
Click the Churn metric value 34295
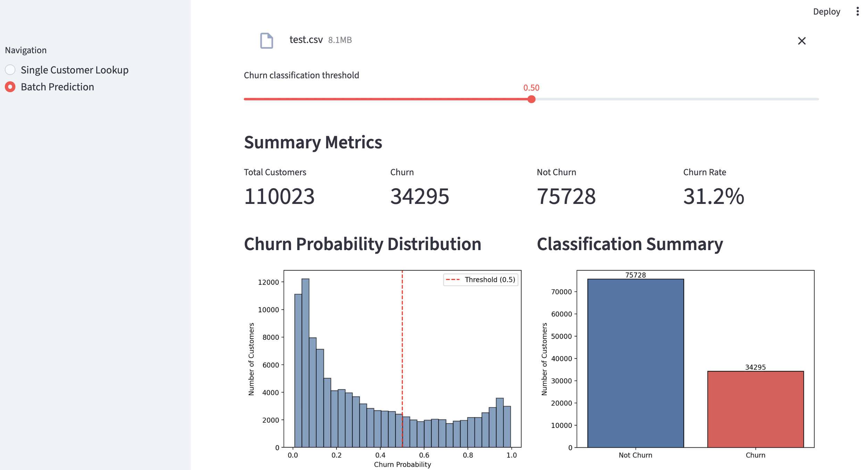[419, 196]
